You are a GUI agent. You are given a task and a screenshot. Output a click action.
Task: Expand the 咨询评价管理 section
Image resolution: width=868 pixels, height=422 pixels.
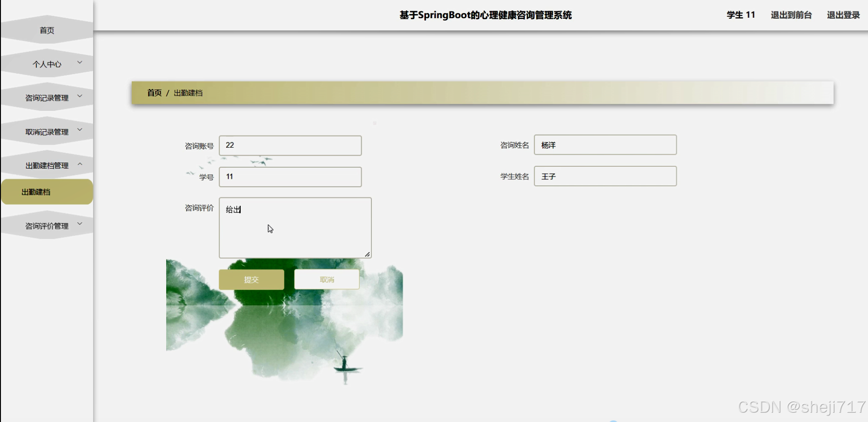coord(47,225)
